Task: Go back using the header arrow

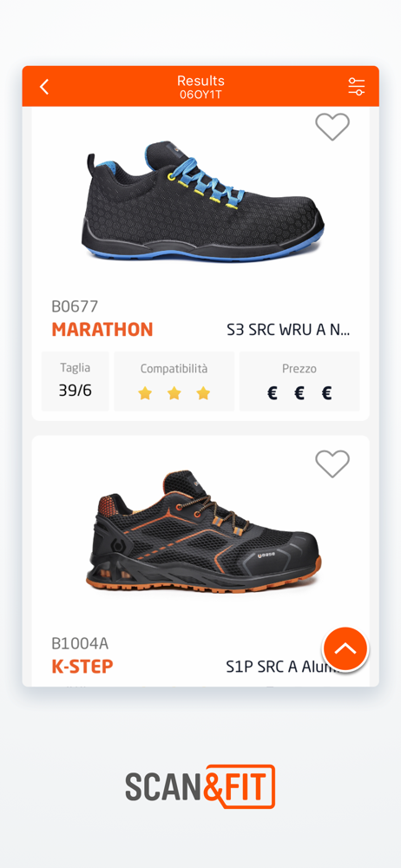Action: pyautogui.click(x=44, y=87)
